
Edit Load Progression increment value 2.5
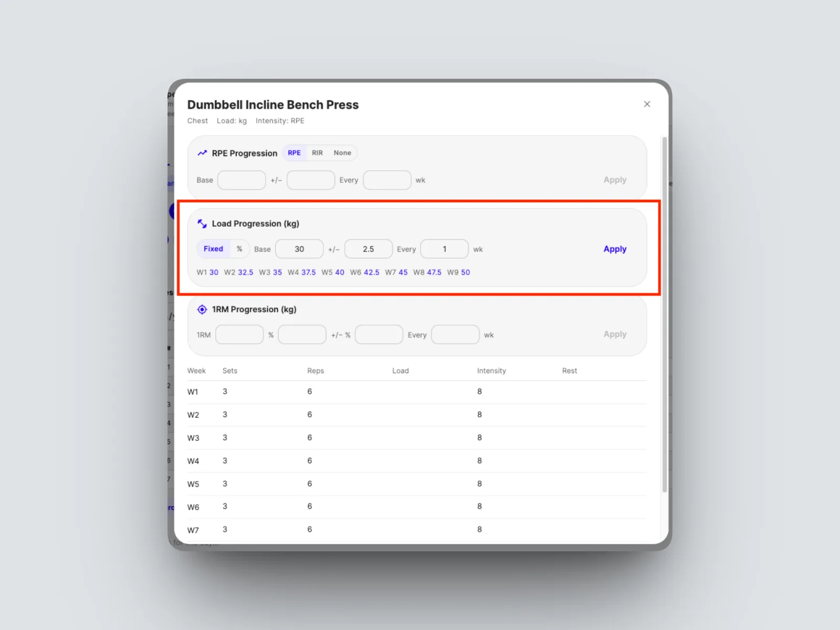[x=369, y=249]
